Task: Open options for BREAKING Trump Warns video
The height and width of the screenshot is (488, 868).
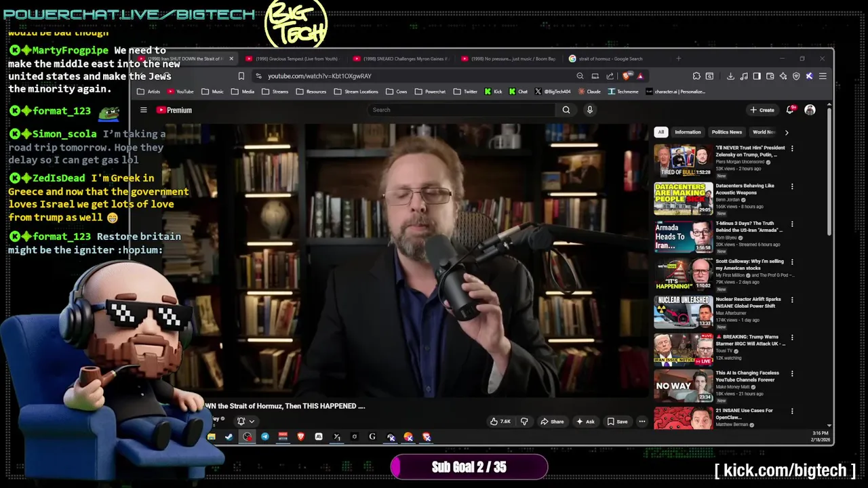Action: pyautogui.click(x=792, y=337)
